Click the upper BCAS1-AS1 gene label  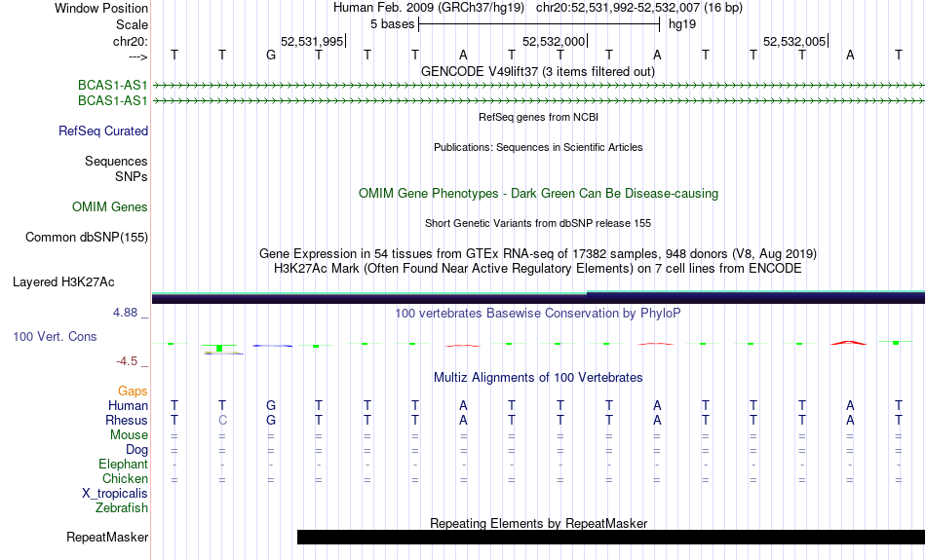(x=112, y=86)
